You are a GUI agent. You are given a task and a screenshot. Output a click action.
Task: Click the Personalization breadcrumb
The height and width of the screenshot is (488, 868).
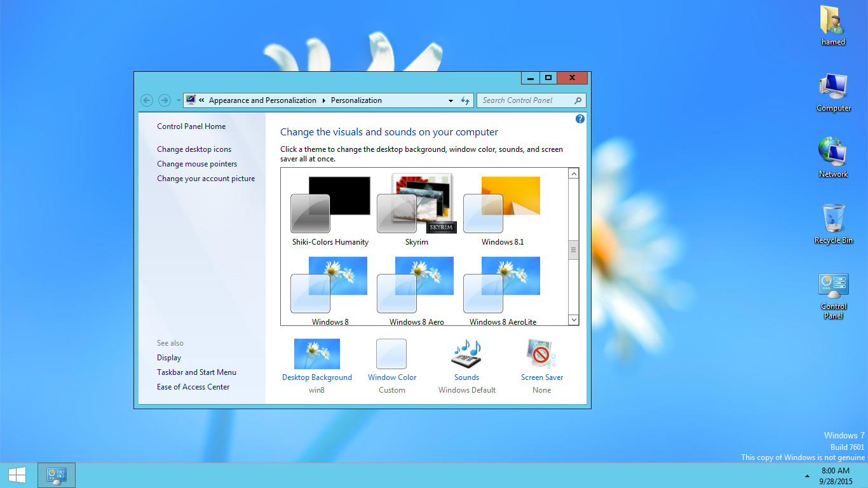coord(356,100)
